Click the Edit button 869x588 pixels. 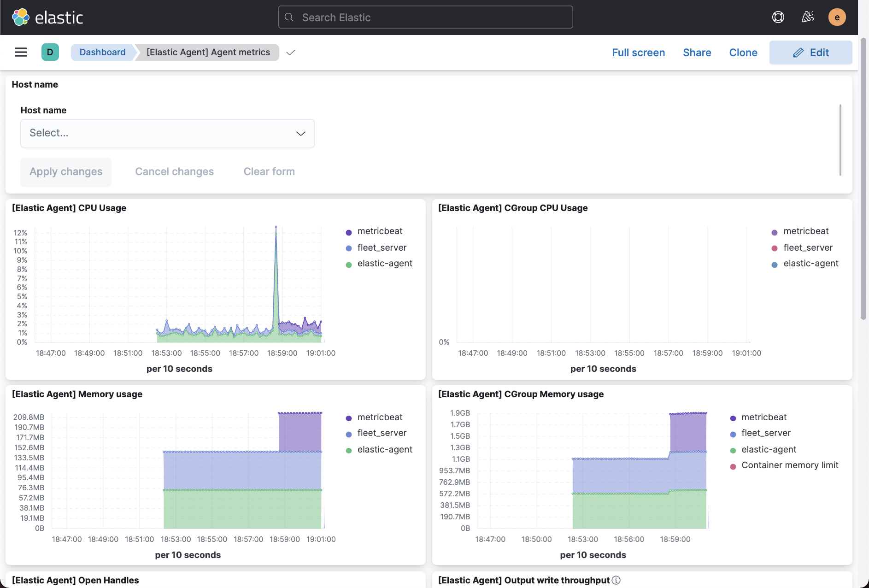(810, 52)
